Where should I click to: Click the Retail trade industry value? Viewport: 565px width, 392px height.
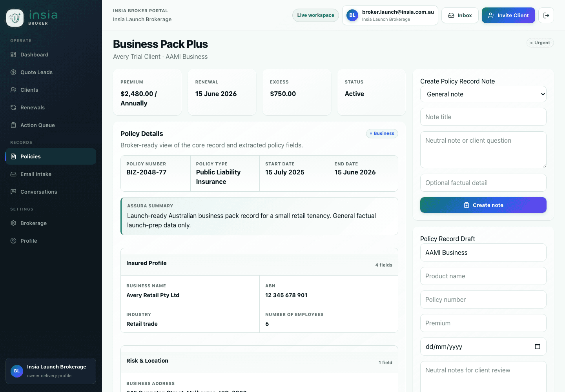pyautogui.click(x=142, y=324)
